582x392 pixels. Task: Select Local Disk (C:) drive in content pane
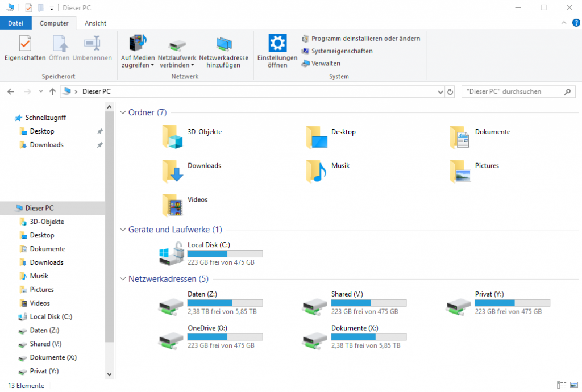[x=211, y=254]
